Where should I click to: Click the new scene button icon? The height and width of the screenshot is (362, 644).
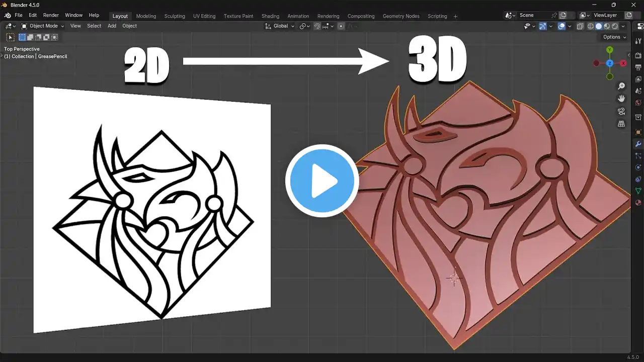click(563, 16)
